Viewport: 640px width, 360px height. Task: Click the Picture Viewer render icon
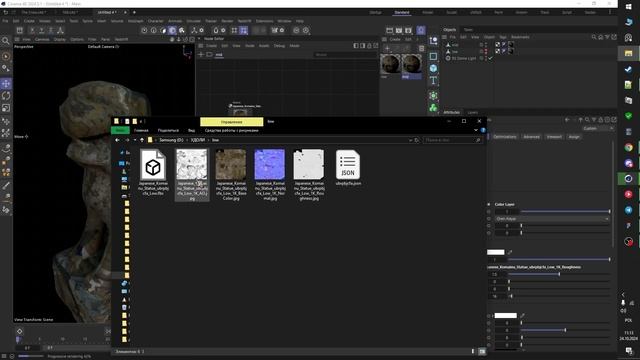click(399, 30)
